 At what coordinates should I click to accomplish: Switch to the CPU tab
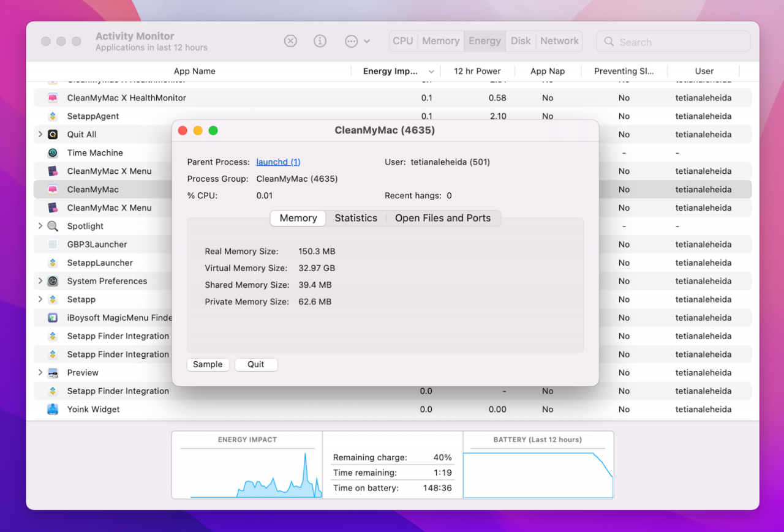(x=403, y=41)
